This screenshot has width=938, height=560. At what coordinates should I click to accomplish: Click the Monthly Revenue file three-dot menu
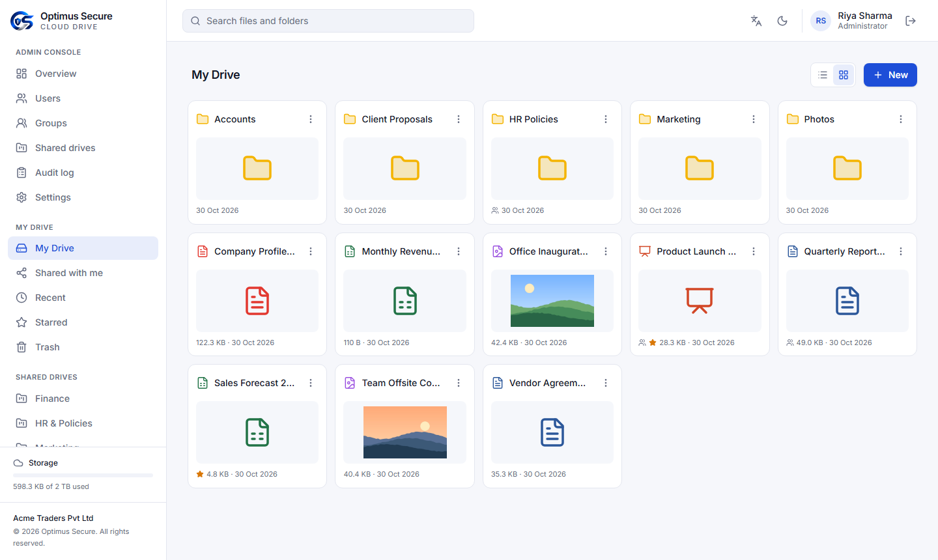point(459,251)
